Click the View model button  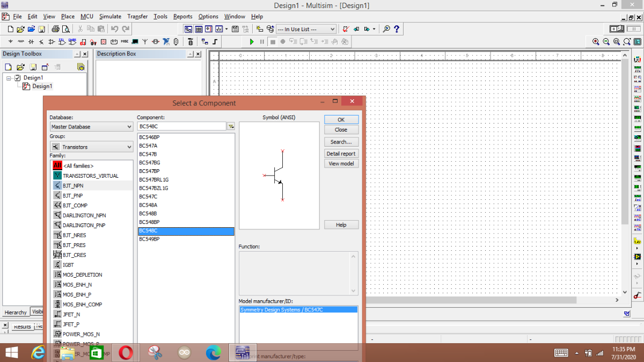pos(341,163)
